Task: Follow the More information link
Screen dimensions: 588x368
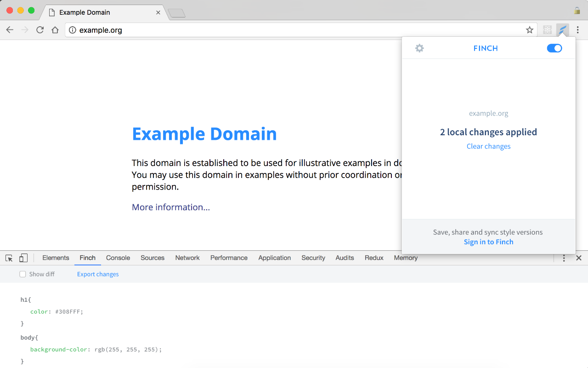Action: point(171,207)
